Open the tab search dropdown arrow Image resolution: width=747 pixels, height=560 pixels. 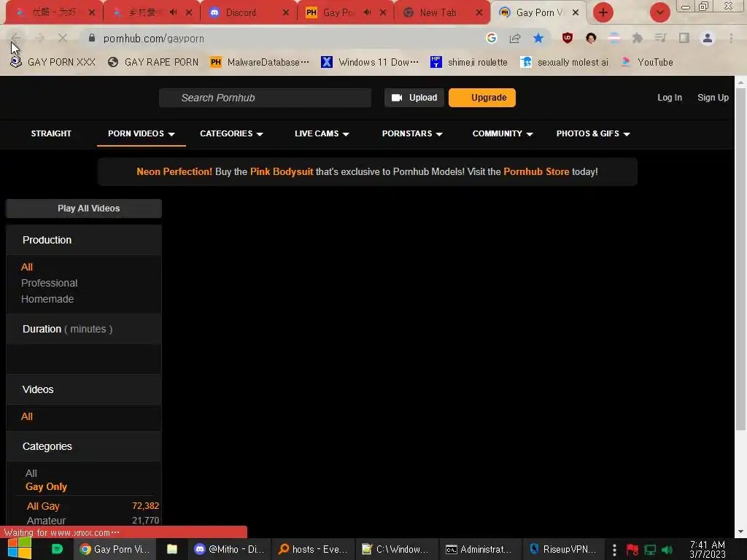coord(659,12)
